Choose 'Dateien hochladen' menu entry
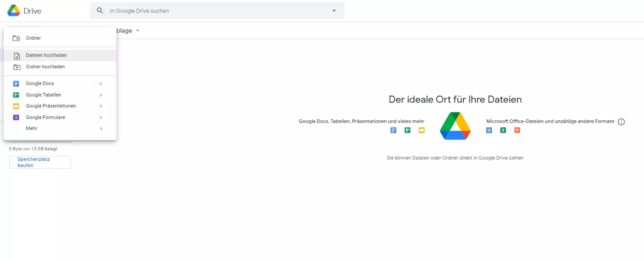 [60, 56]
